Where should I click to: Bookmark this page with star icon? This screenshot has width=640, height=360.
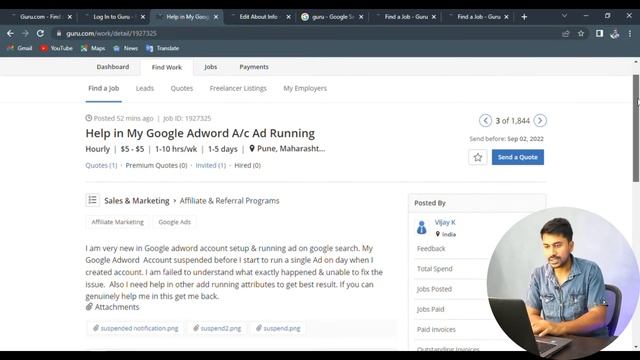pos(581,33)
